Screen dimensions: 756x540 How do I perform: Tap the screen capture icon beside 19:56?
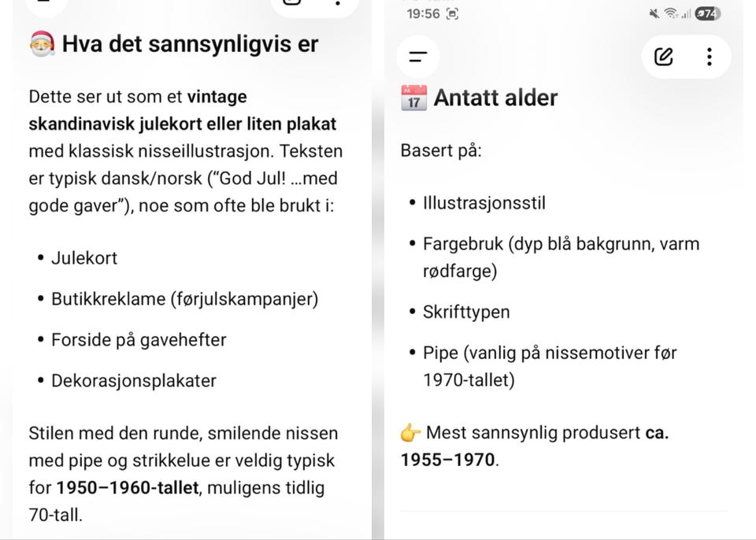coord(452,14)
